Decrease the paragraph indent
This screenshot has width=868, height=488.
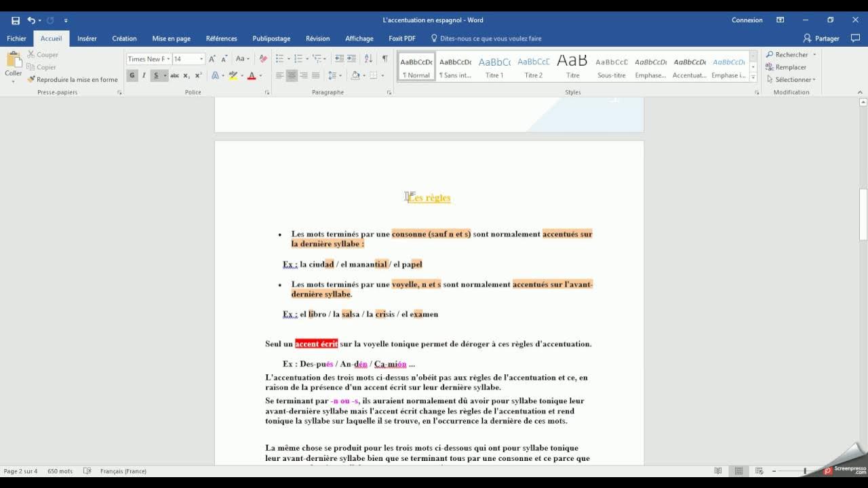pos(339,59)
